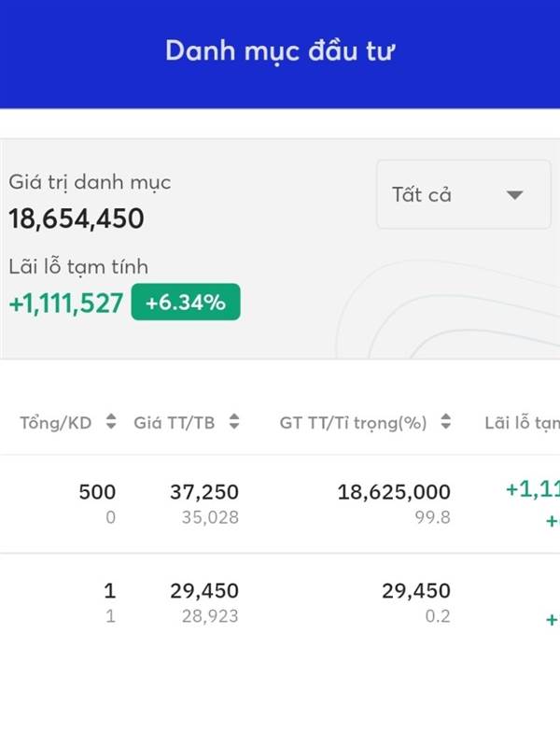Click sort arrows beside Giá TT/TB
The width and height of the screenshot is (560, 747).
pos(234,422)
